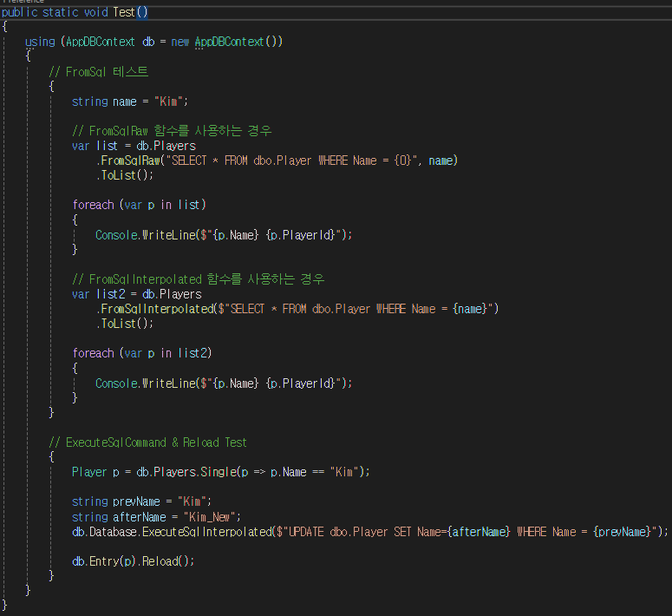Click the {prevName} placeholder in UPDATE statement
This screenshot has height=616, width=672.
(623, 532)
